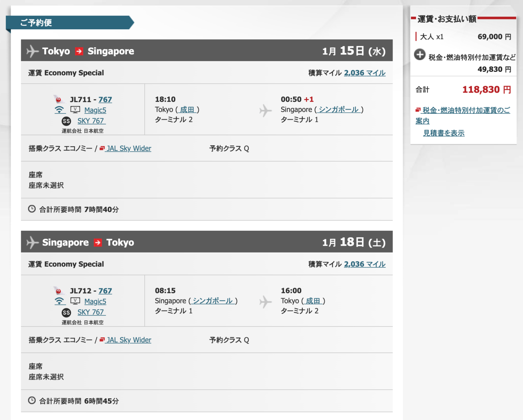Open SKY 767 seat link for JL712
The image size is (523, 420).
pyautogui.click(x=91, y=312)
